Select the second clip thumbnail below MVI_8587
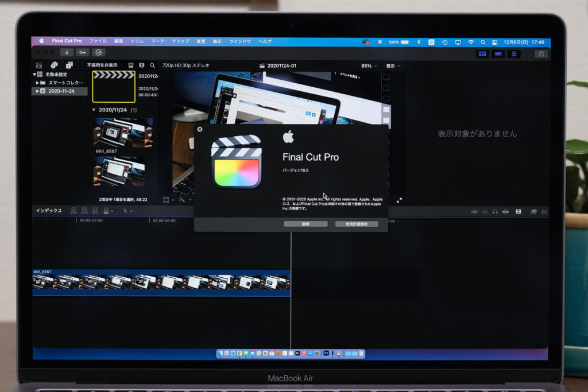Viewport: 588px width, 392px height. 119,171
